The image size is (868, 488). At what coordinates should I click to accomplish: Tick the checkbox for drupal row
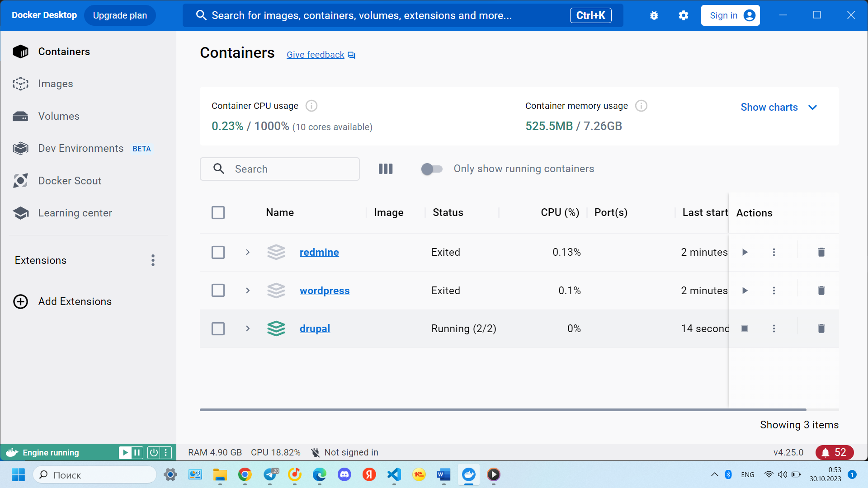[218, 328]
